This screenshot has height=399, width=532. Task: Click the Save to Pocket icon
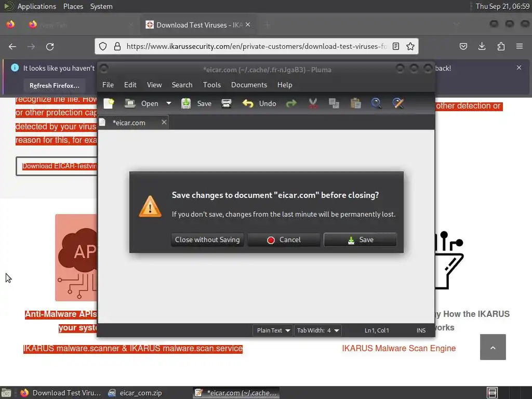[463, 46]
